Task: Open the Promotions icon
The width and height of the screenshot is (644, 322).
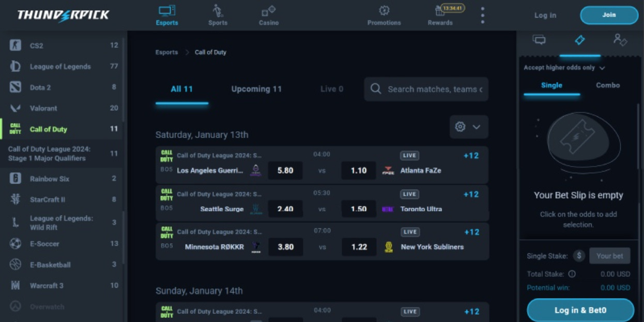Action: (x=384, y=11)
